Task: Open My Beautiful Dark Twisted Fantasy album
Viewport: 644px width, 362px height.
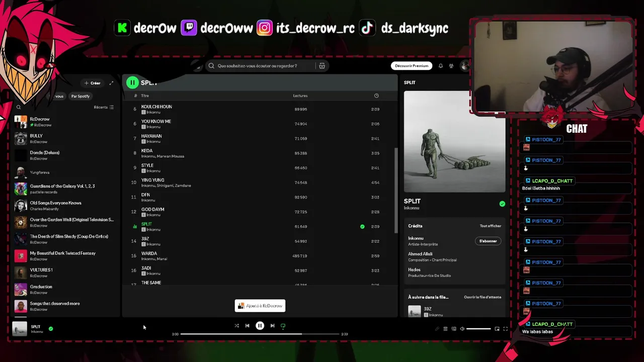Action: click(65, 256)
